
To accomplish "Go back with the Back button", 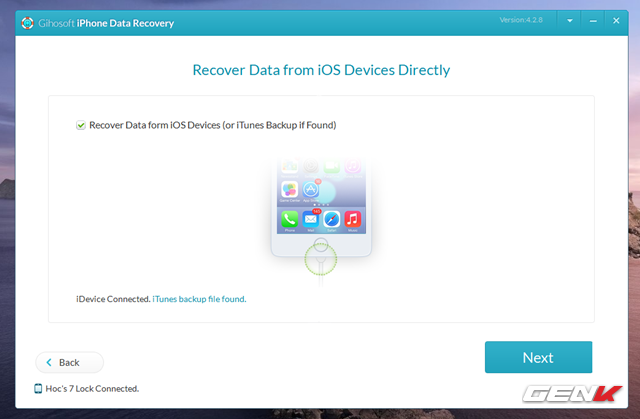I will tap(69, 362).
